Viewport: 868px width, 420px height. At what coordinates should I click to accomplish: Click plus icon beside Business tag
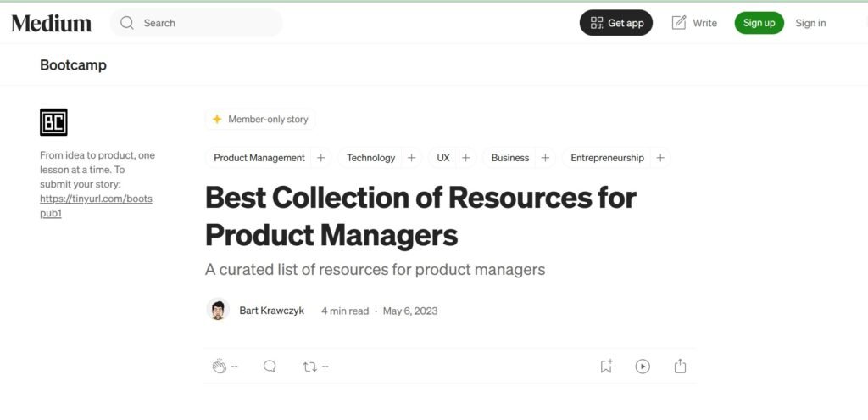pyautogui.click(x=545, y=158)
